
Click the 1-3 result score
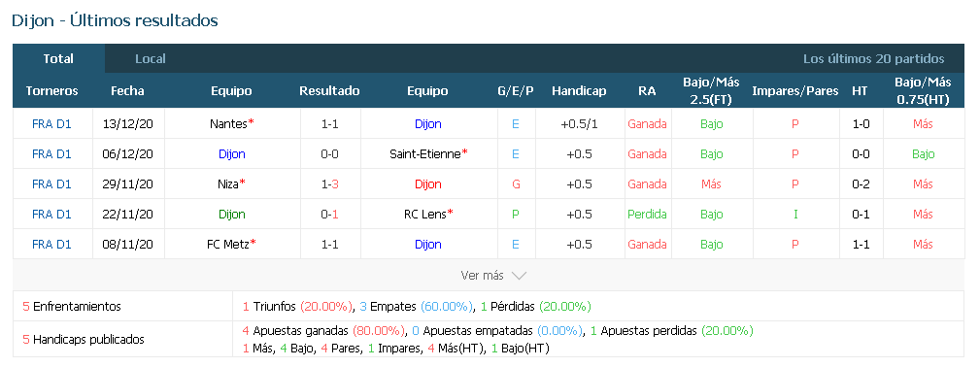[330, 183]
